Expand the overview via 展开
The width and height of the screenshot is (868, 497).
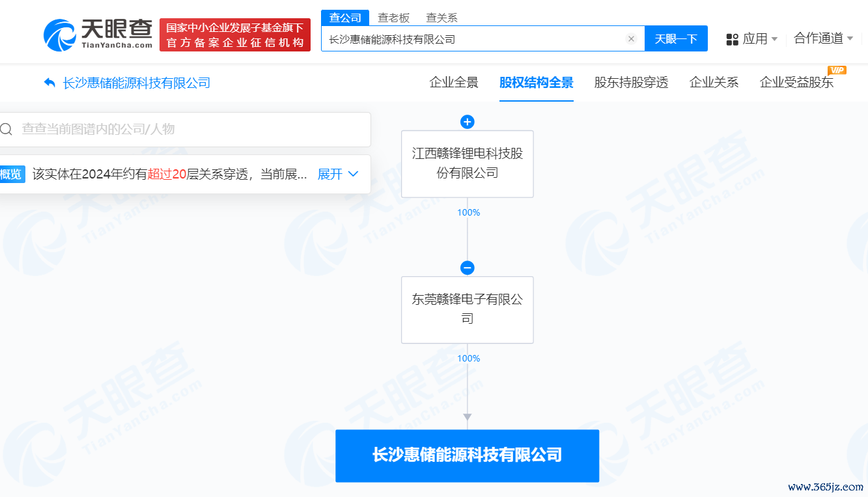point(338,174)
